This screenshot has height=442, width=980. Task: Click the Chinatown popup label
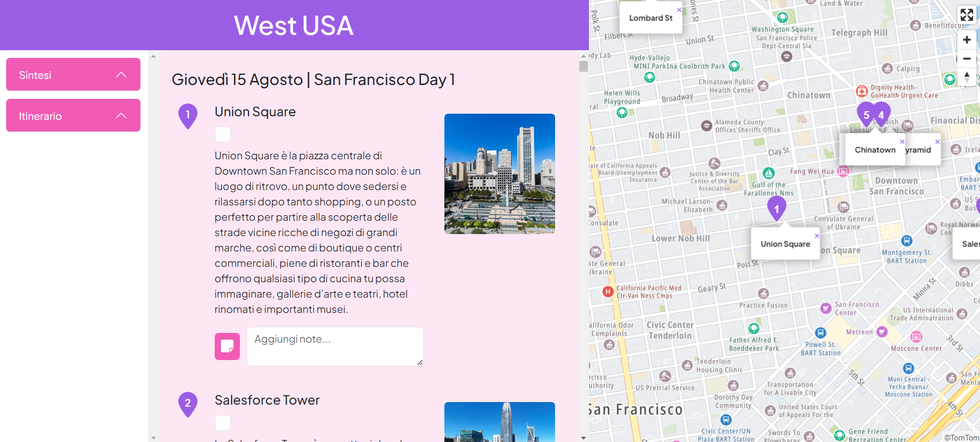[875, 150]
